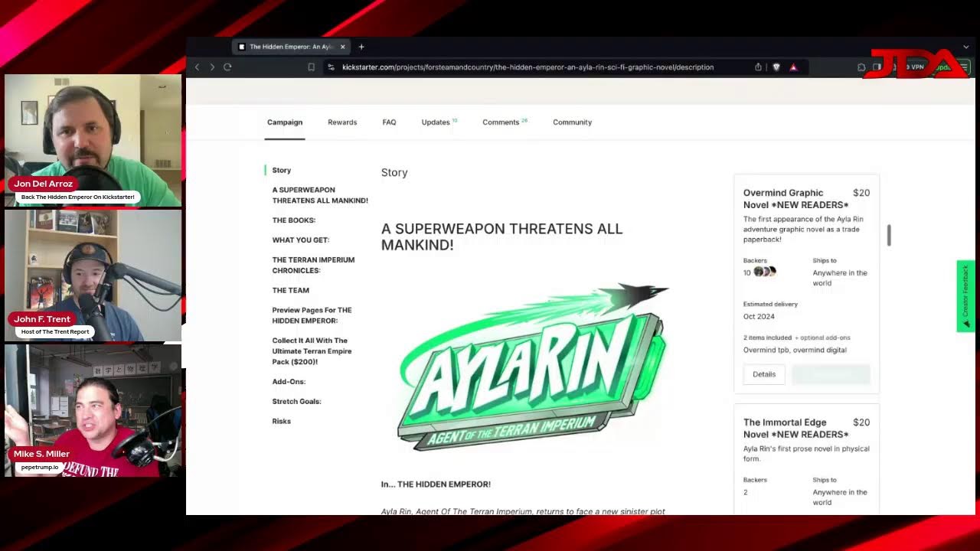
Task: Open the FAQ tab
Action: pos(389,122)
